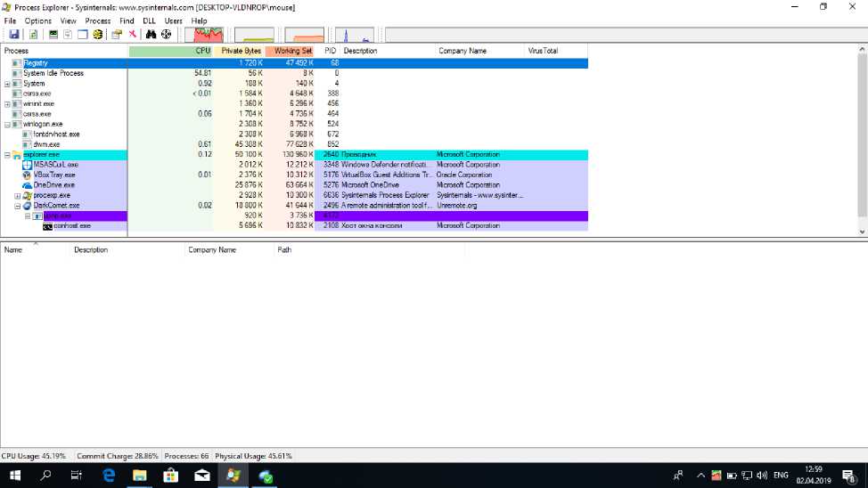Sort lower pane by Company Name header

(229, 250)
